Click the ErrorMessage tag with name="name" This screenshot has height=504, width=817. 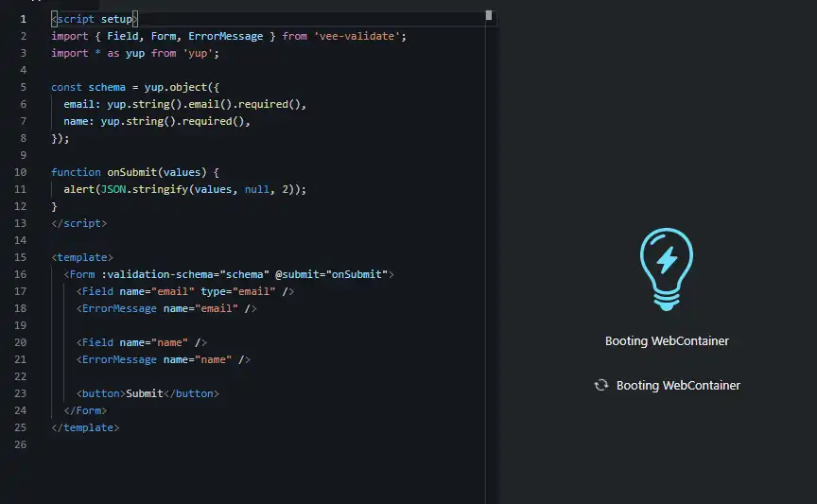[x=163, y=359]
